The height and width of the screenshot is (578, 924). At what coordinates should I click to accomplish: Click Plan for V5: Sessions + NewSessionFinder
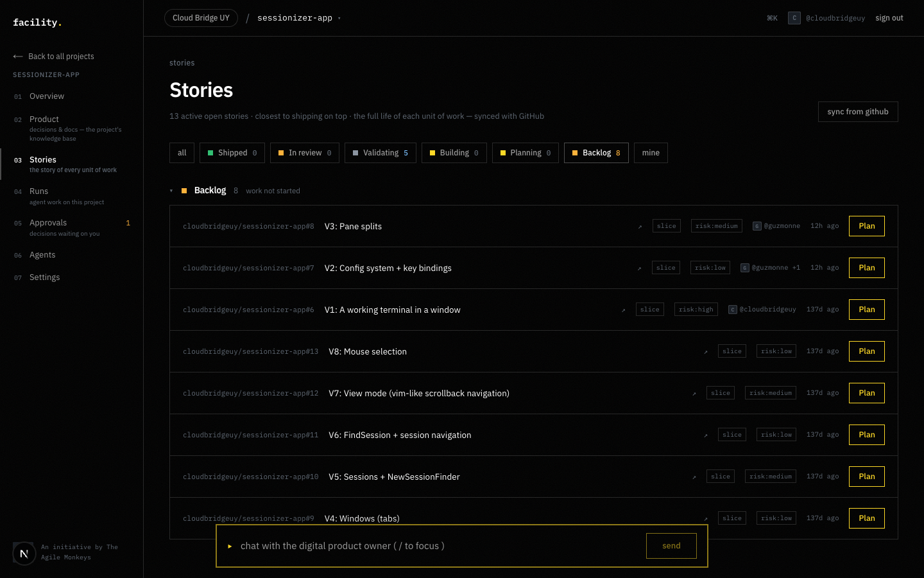point(867,477)
